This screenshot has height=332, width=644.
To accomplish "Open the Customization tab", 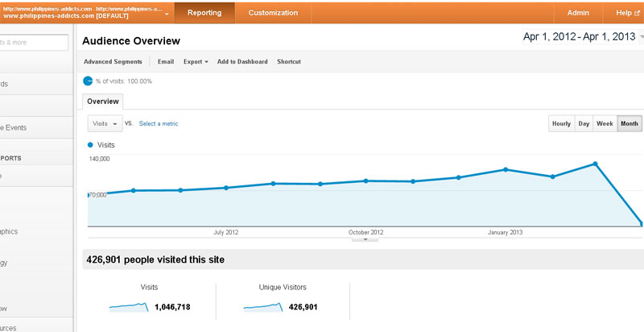I will (273, 13).
